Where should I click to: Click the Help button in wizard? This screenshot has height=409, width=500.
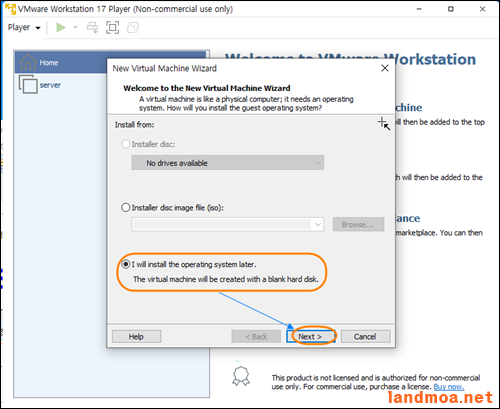tap(136, 336)
